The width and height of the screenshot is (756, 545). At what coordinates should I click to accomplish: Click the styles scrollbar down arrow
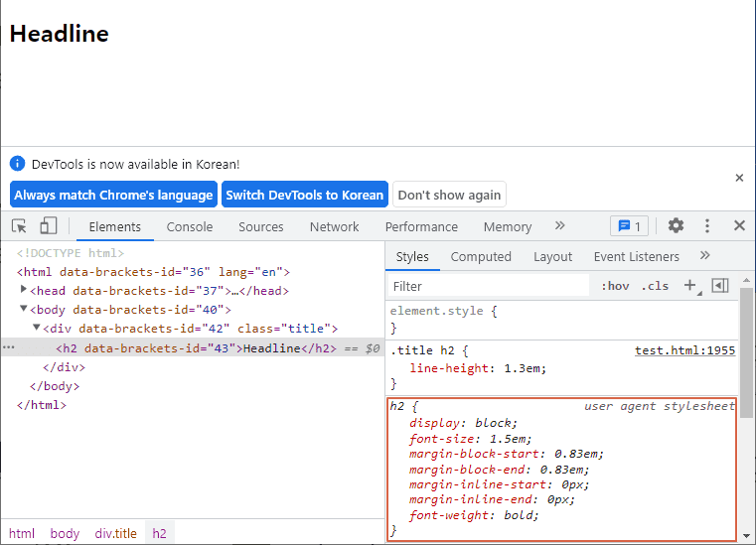click(746, 536)
